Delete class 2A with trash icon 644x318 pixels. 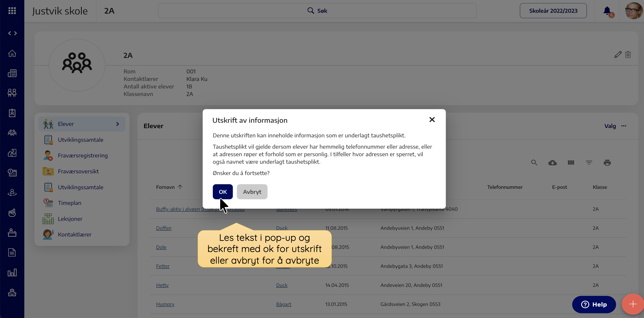point(628,55)
